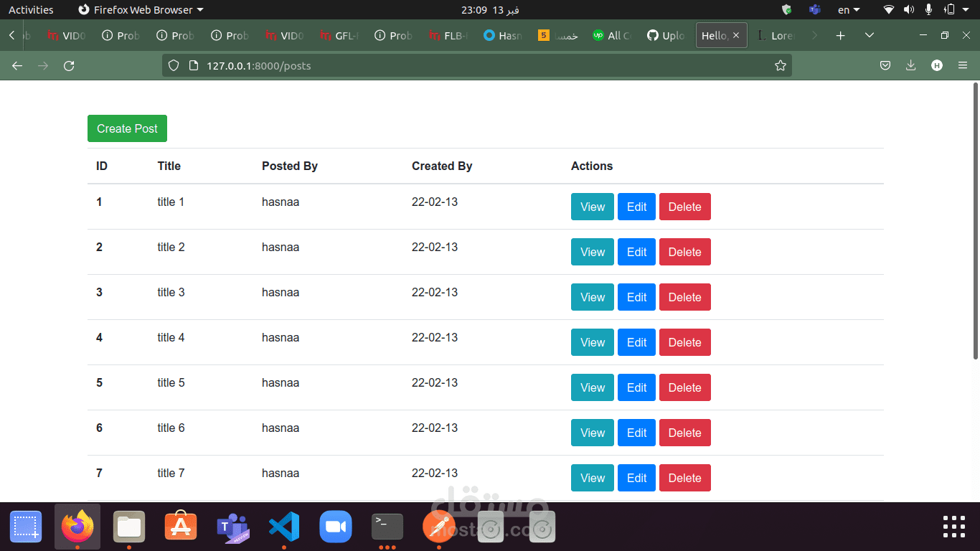The width and height of the screenshot is (980, 551).
Task: Click the page vertical scrollbar thumb
Action: [x=975, y=220]
